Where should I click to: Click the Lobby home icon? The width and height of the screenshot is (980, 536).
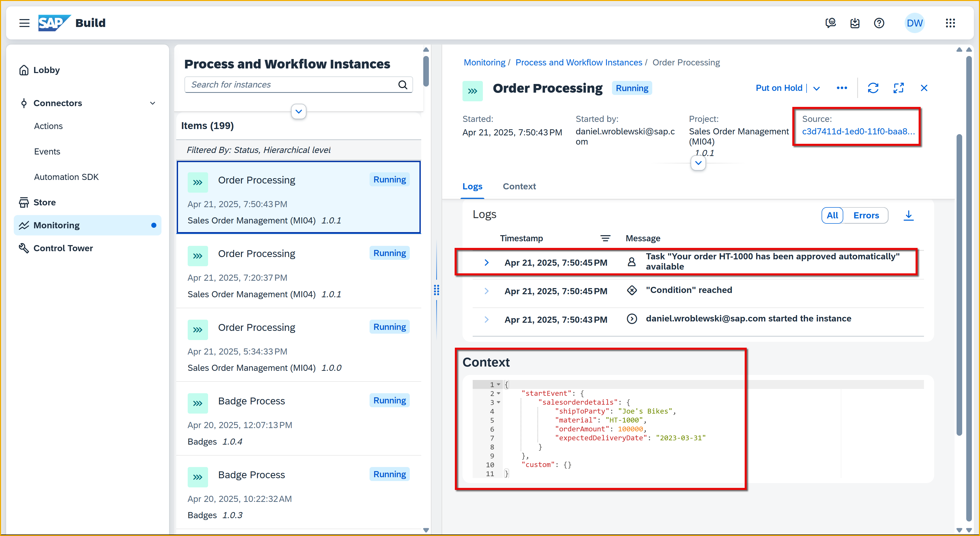point(24,70)
